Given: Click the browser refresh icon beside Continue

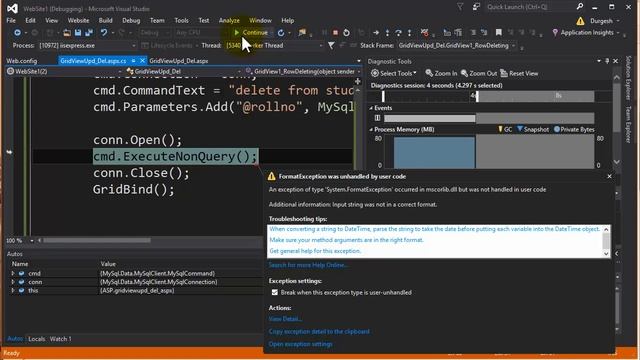Looking at the screenshot, I should click(281, 33).
